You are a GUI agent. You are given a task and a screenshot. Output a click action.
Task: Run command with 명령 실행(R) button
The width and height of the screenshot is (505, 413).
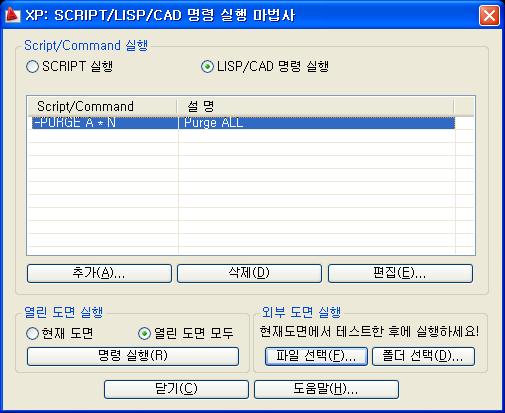coord(133,356)
